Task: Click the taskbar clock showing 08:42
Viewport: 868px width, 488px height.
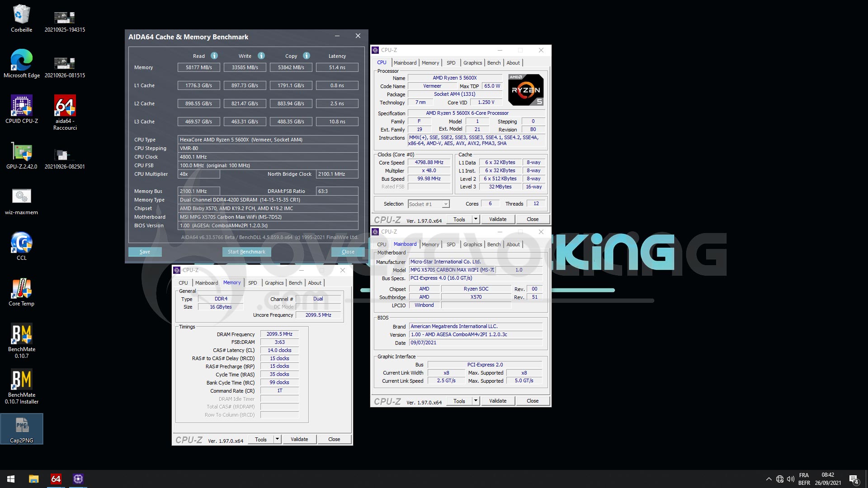Action: tap(828, 479)
